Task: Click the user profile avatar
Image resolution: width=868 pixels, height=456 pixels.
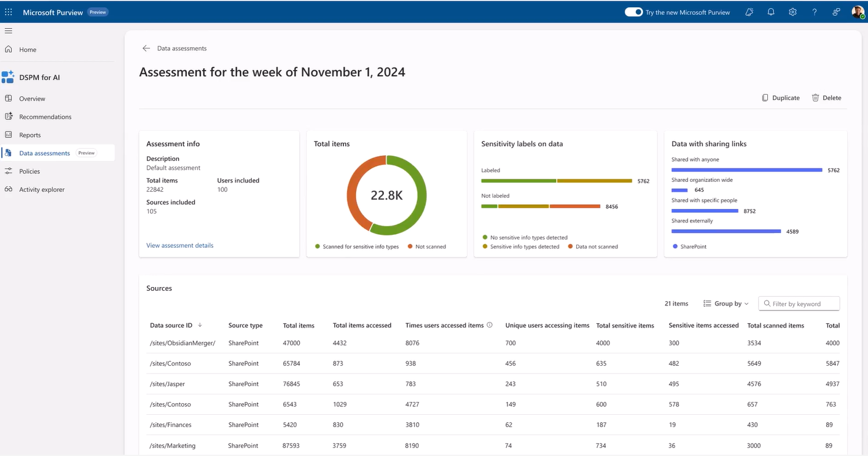Action: tap(857, 12)
